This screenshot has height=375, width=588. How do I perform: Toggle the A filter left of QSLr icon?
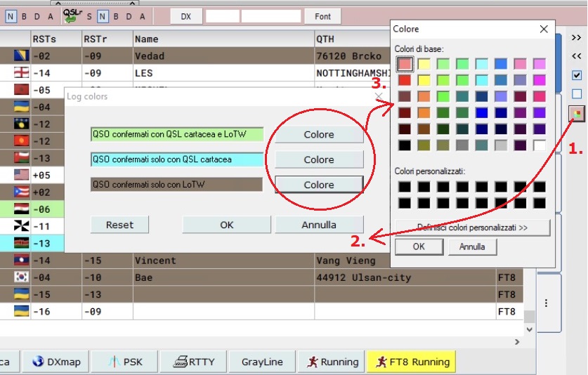click(51, 16)
